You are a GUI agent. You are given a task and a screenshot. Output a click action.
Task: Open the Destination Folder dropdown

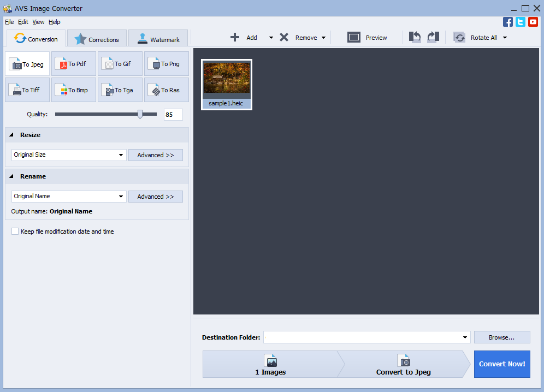(465, 337)
